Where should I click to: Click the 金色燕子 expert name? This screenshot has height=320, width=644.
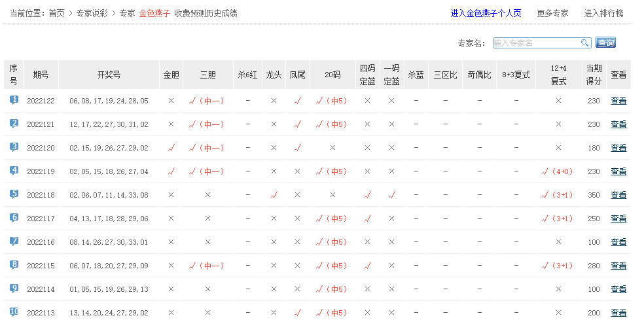154,13
